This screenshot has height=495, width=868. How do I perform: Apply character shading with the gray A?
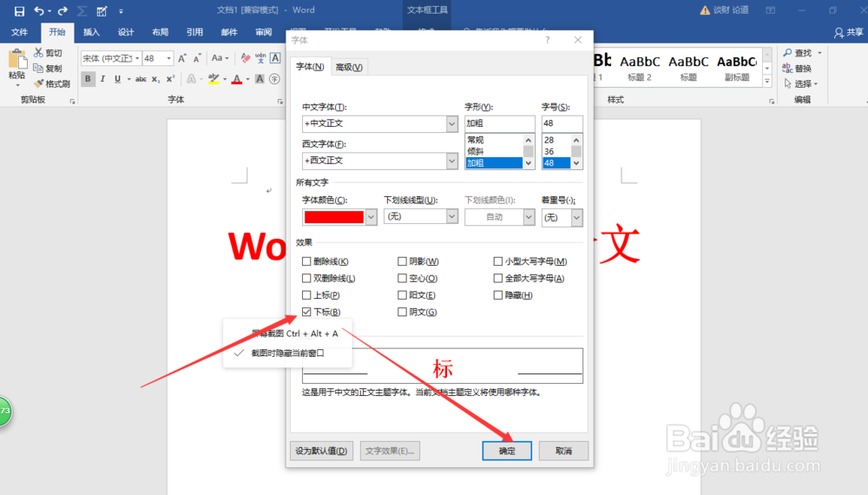[260, 79]
